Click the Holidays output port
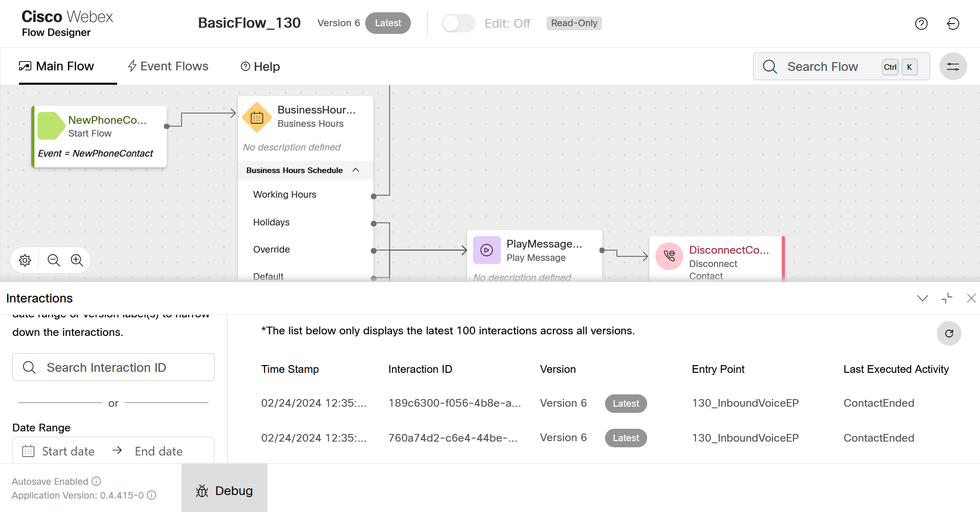Screen dimensions: 980x512 point(373,223)
